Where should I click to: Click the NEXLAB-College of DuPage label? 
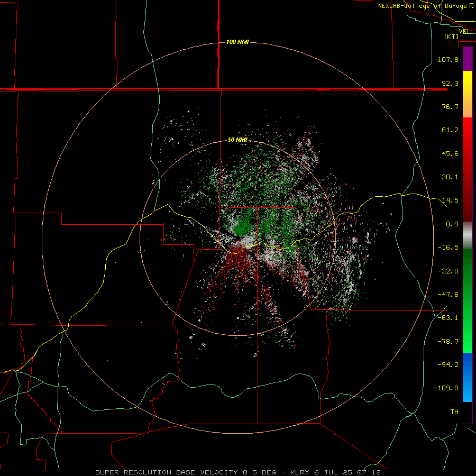(426, 6)
